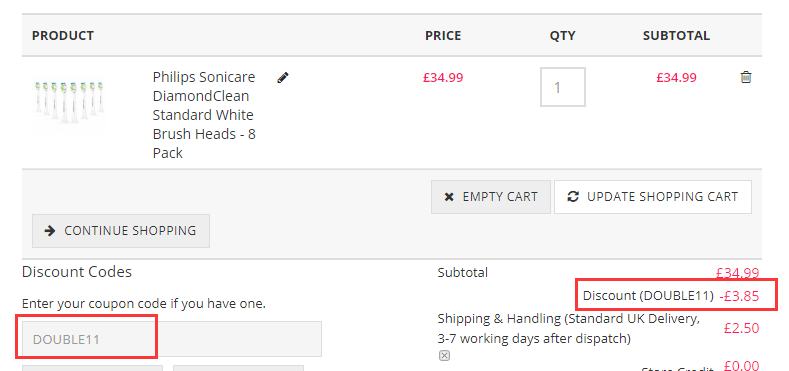Click the Qty column header

point(563,36)
